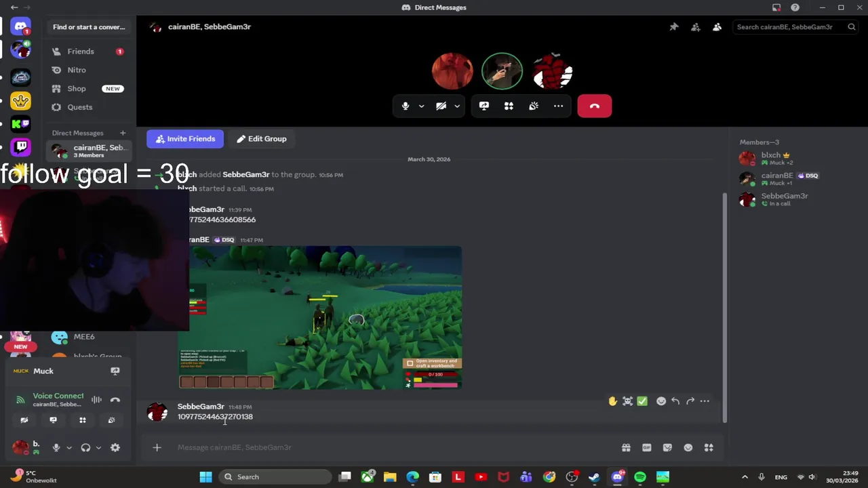Open the Quests page
Image resolution: width=868 pixels, height=488 pixels.
(x=89, y=107)
